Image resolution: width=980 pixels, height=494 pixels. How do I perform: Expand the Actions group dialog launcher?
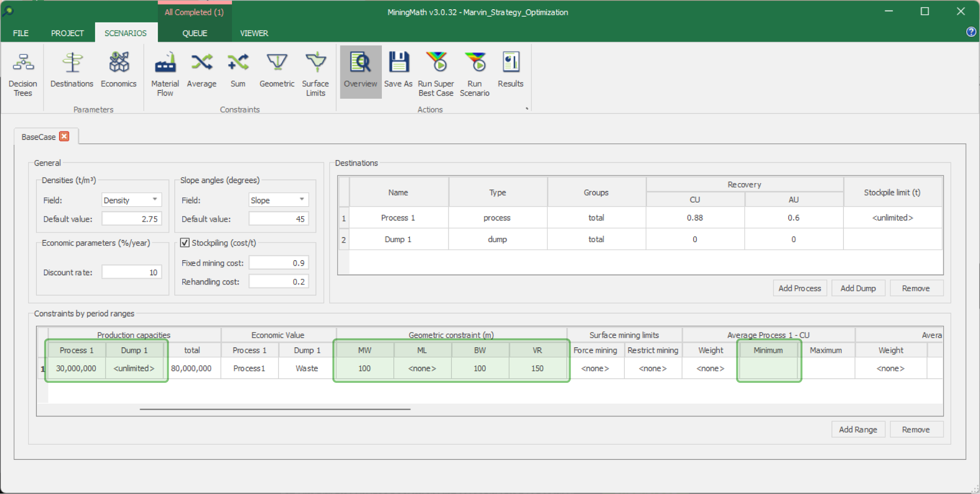[527, 109]
